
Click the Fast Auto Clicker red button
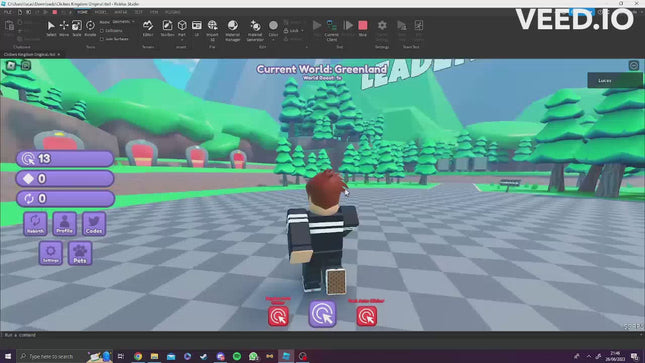tap(367, 316)
